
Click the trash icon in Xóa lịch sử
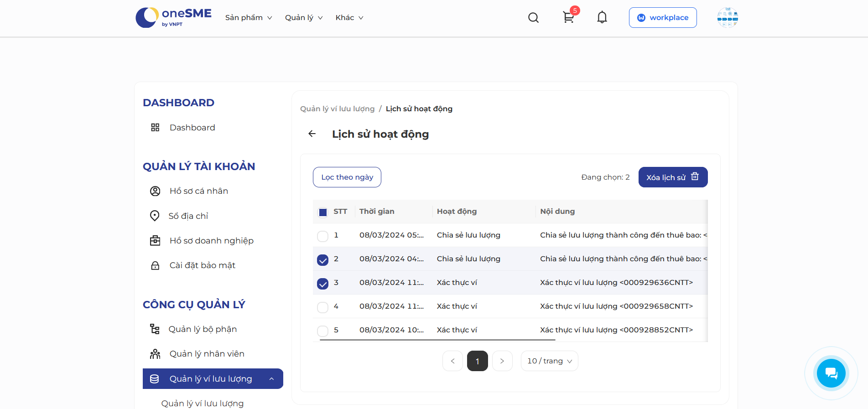695,176
